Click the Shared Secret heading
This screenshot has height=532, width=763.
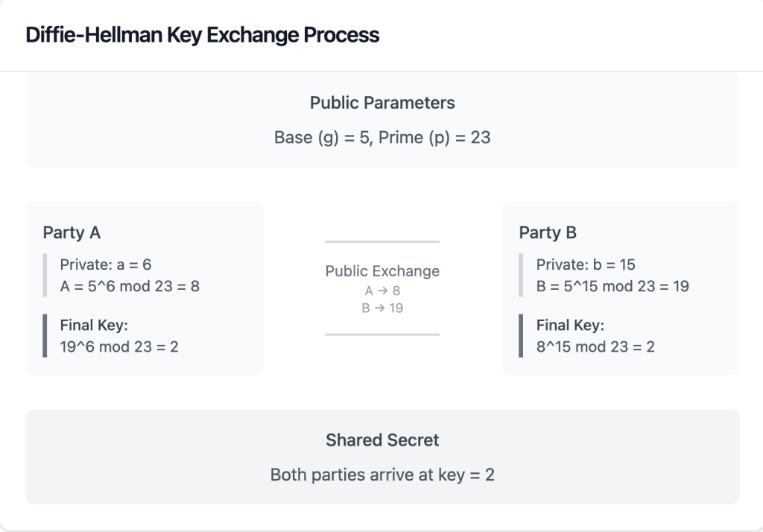point(382,440)
